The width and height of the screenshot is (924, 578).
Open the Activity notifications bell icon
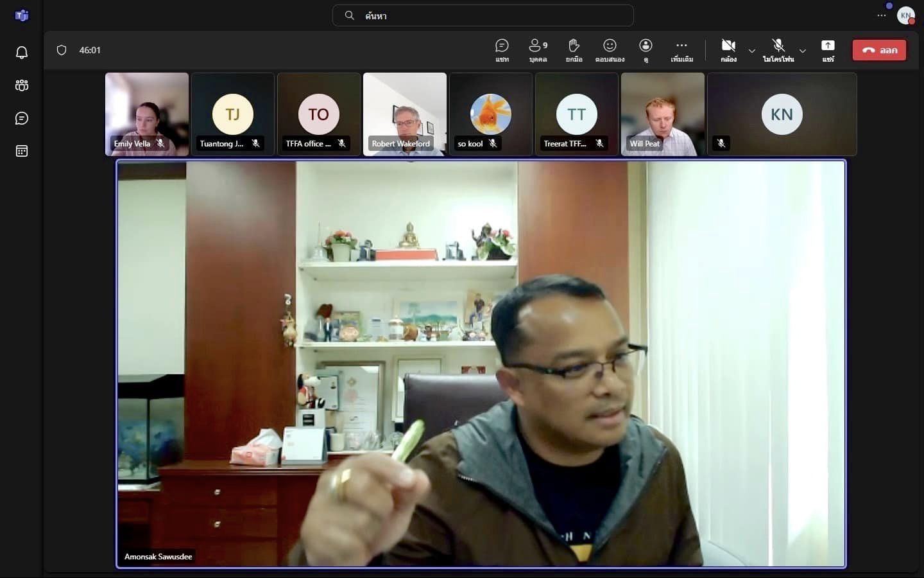(21, 53)
